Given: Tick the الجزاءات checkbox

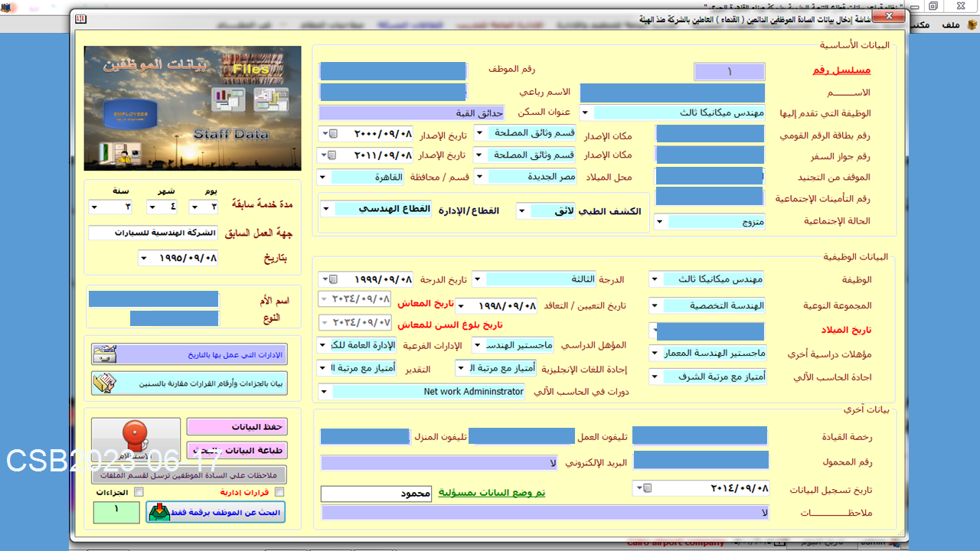Looking at the screenshot, I should 139,492.
